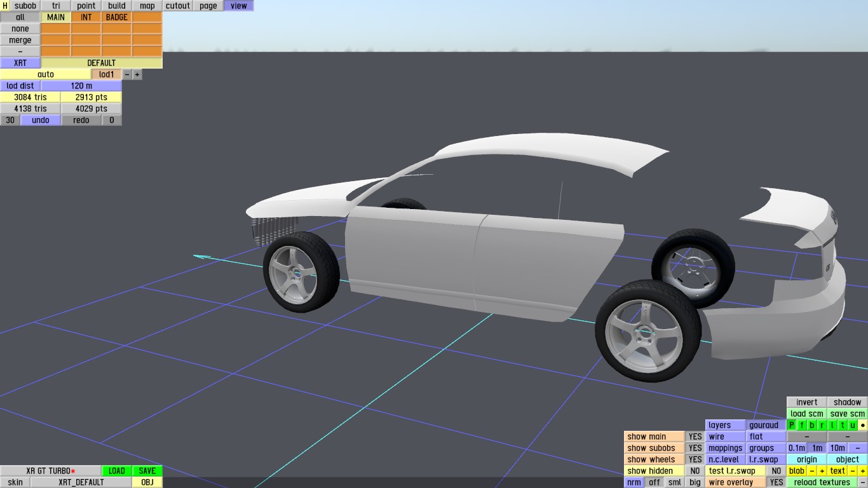Toggle the show subobs YES switch
The height and width of the screenshot is (488, 868).
[696, 448]
